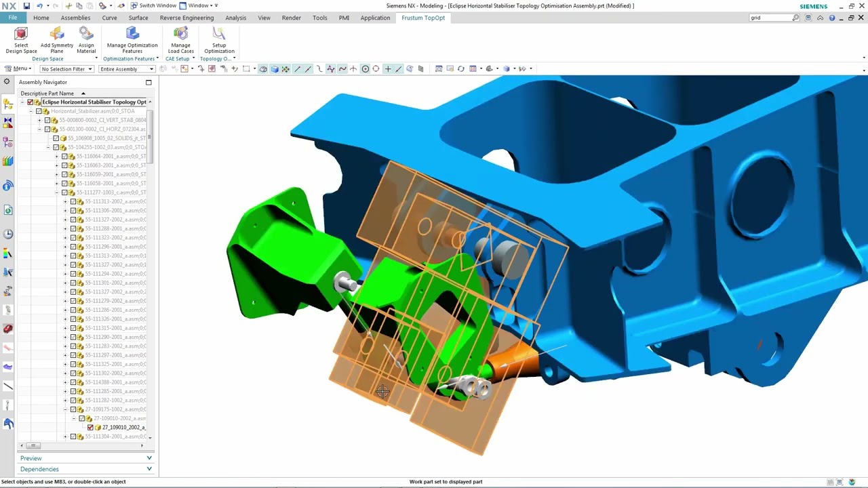Toggle checkbox for 55-111306-2001_a.asm
Screen dimensions: 868x488
73,211
